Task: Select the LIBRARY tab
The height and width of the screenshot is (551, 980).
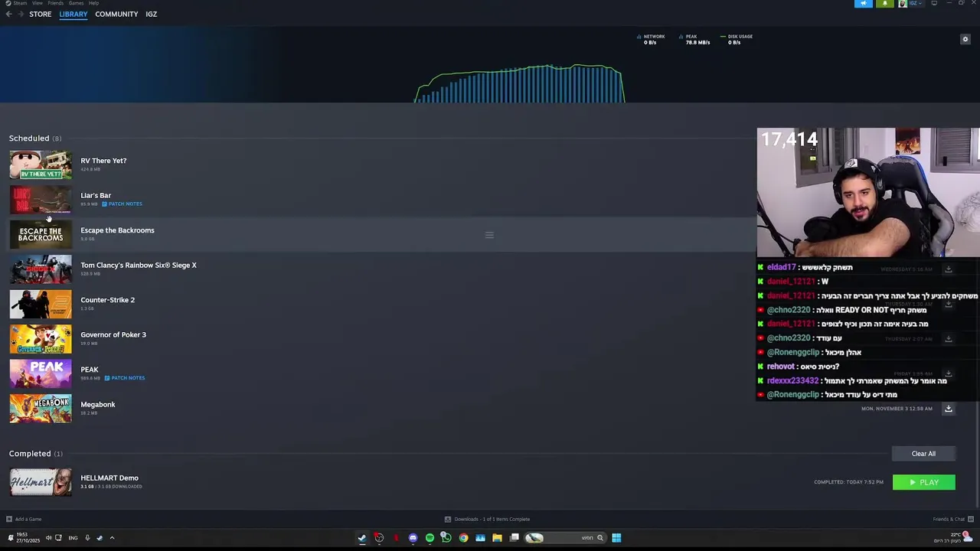Action: (73, 14)
